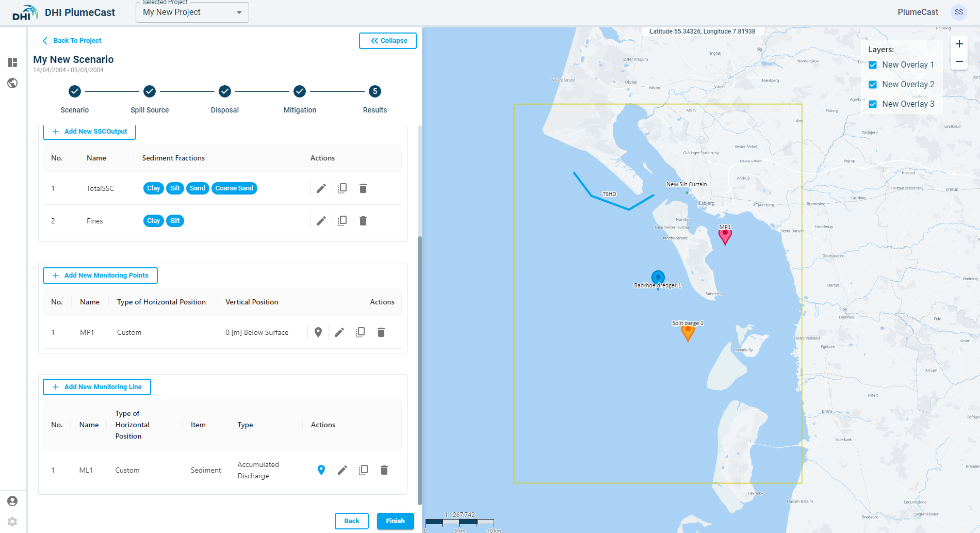Click the Finish button
This screenshot has height=533, width=980.
(x=395, y=521)
